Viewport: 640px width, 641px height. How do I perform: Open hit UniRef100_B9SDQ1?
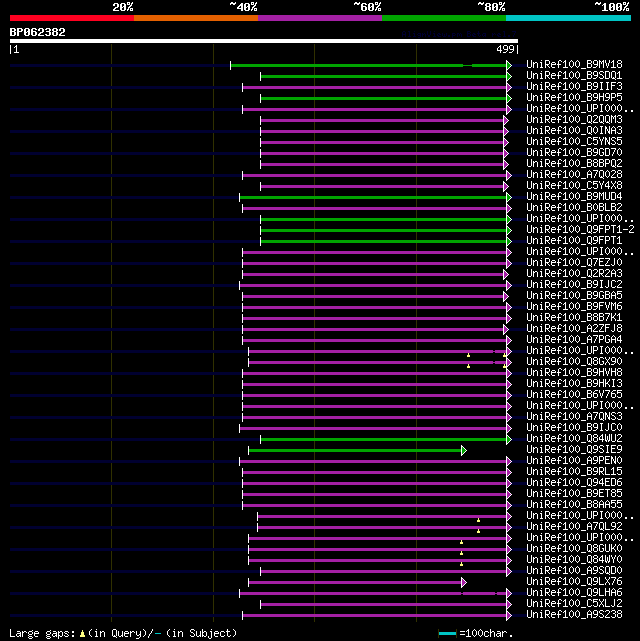coord(574,76)
